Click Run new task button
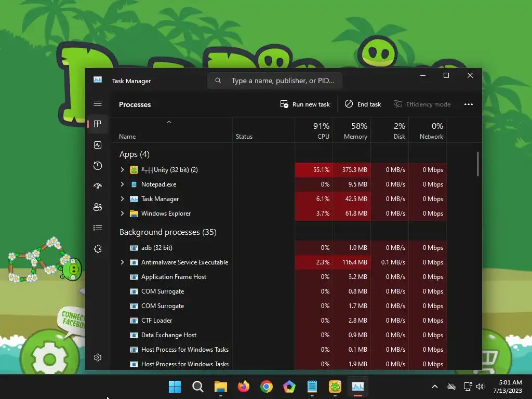Screen dimensions: 532x399 coord(305,104)
